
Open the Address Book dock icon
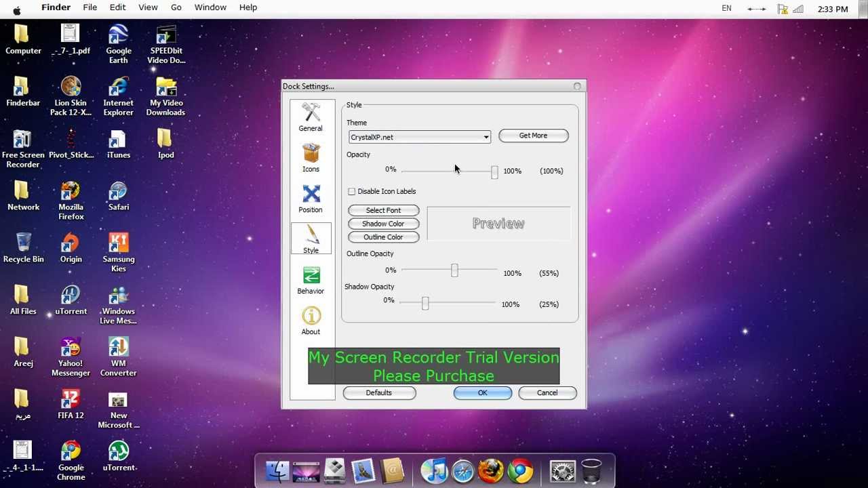[393, 471]
